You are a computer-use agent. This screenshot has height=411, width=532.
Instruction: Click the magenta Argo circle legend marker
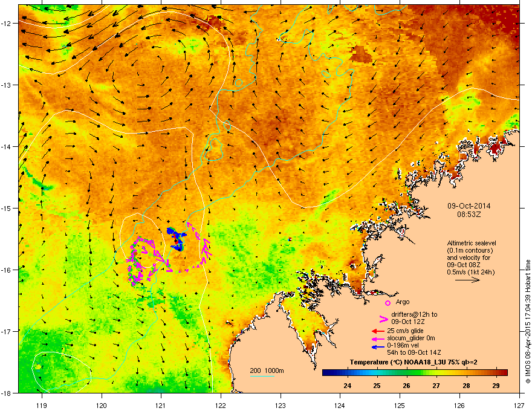point(388,303)
